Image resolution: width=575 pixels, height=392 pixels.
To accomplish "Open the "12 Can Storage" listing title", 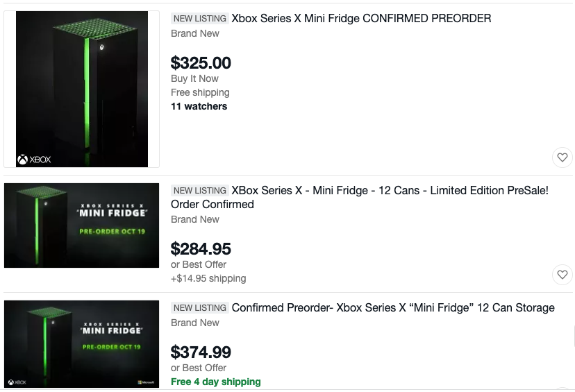I will coord(393,307).
